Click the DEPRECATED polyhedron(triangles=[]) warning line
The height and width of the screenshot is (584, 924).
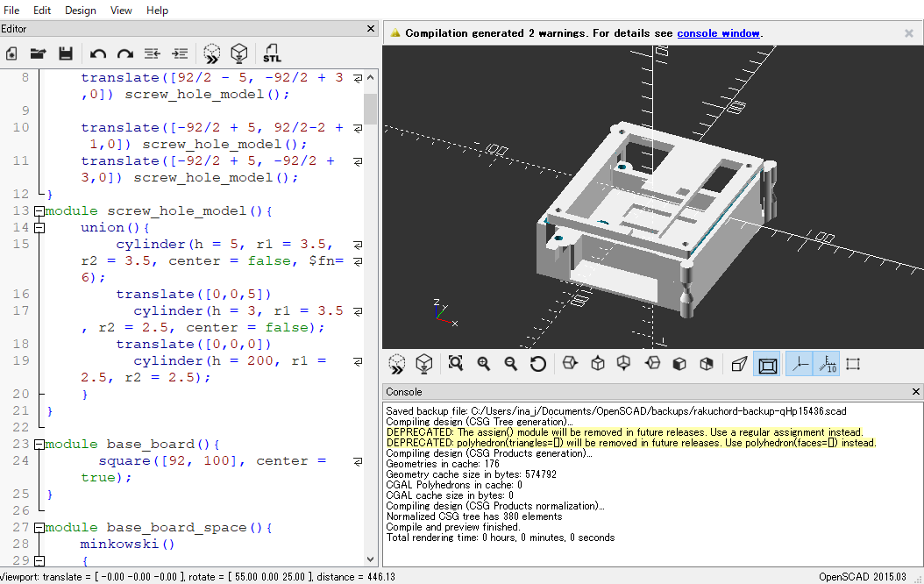pos(631,443)
